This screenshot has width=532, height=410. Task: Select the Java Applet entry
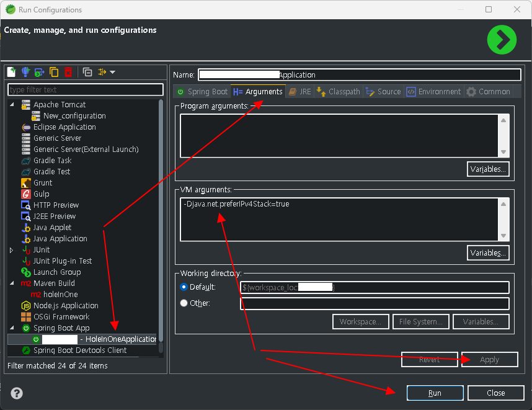point(52,228)
